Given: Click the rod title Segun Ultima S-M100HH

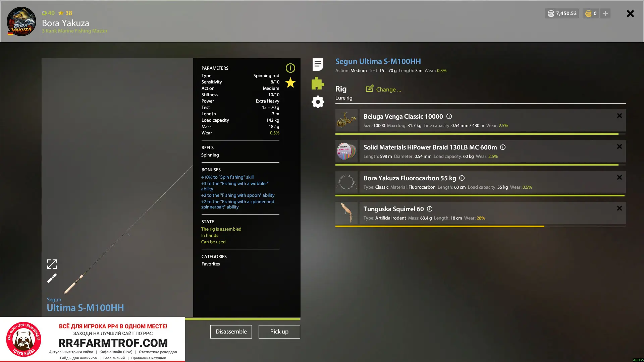Looking at the screenshot, I should [x=378, y=61].
